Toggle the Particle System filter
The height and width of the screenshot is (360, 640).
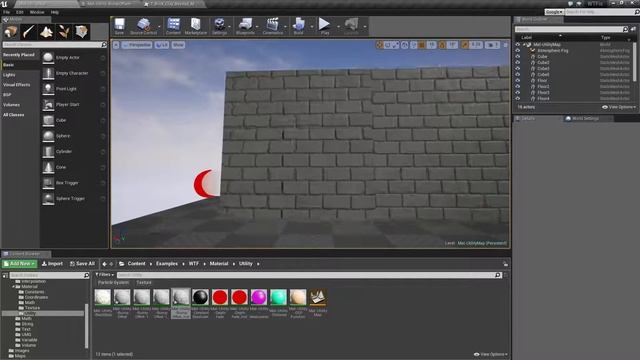[113, 282]
